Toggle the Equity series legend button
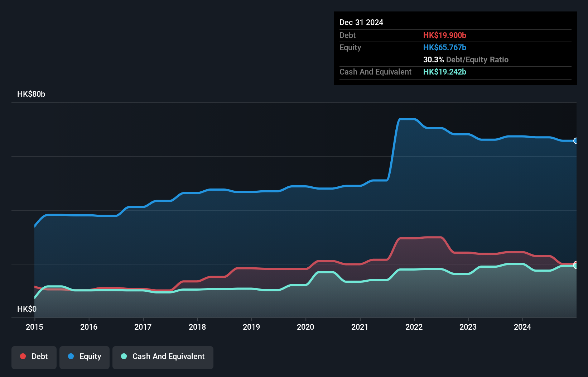Viewport: 588px width, 377px height. (x=85, y=357)
